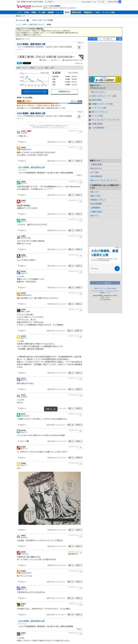
Task: Click the top web search magnifier button
Action: pos(120,2)
